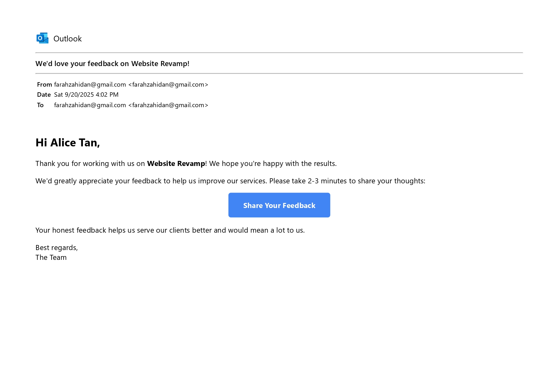Select the email subject line

point(112,64)
